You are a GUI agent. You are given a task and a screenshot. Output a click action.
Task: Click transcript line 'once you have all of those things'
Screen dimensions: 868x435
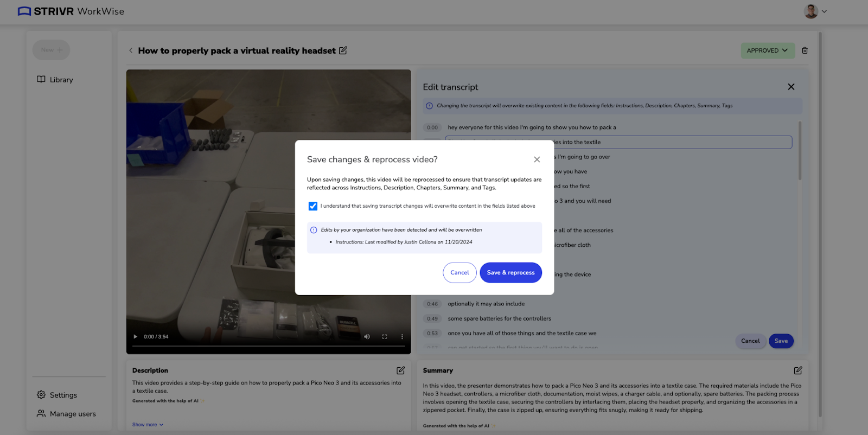pyautogui.click(x=522, y=334)
